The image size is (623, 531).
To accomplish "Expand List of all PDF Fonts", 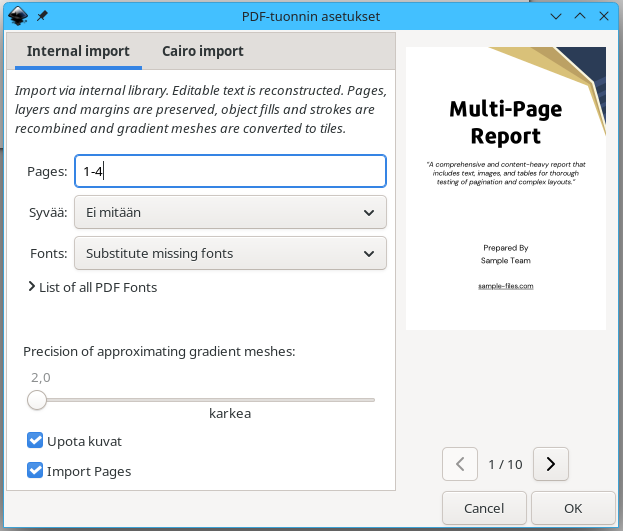I will point(92,288).
